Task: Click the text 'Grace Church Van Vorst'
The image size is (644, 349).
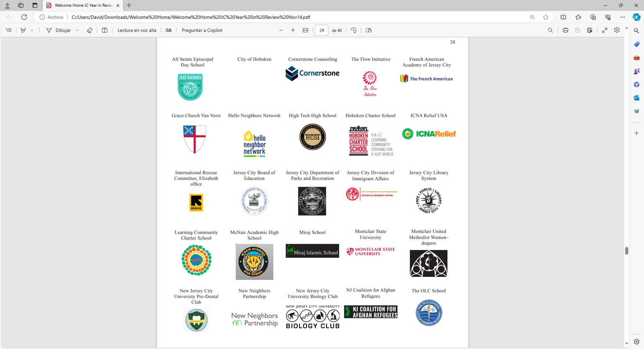Action: (196, 115)
